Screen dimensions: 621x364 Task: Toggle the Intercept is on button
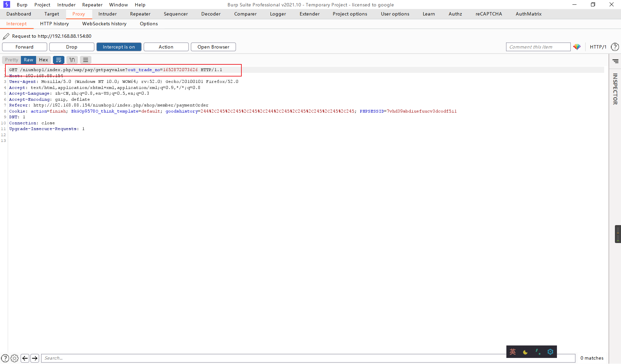click(119, 47)
